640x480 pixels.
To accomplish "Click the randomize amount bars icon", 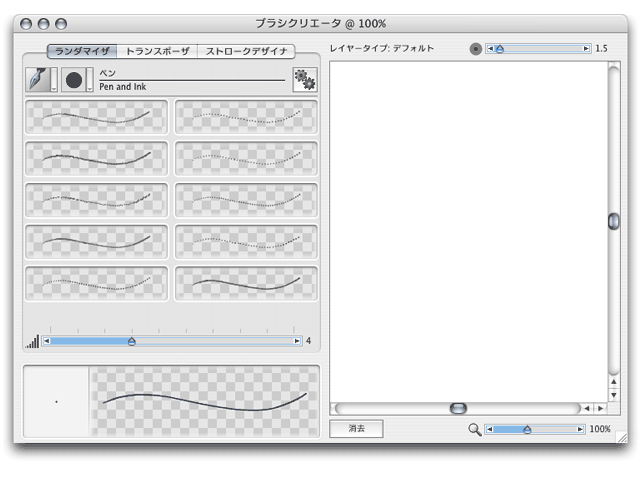I will pyautogui.click(x=32, y=341).
